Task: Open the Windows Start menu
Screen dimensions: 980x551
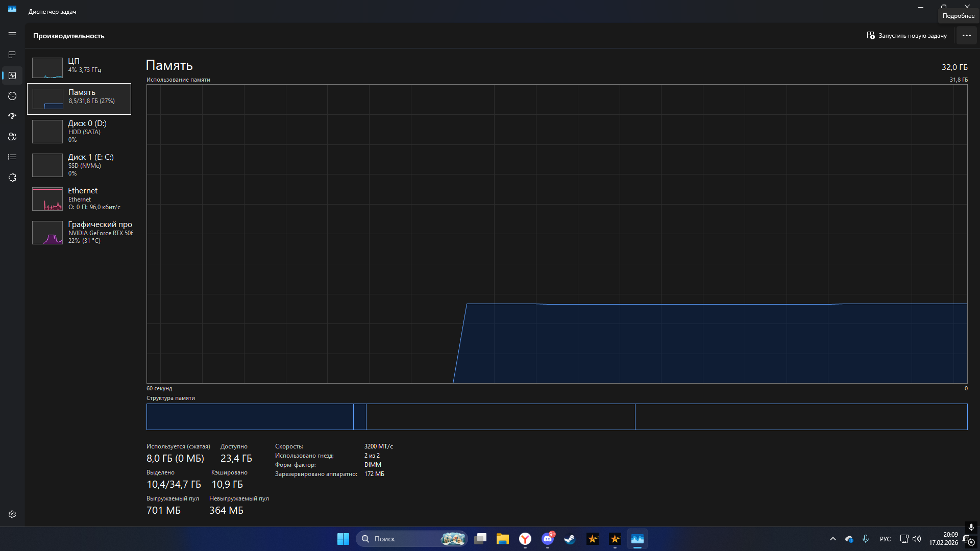Action: pyautogui.click(x=343, y=539)
